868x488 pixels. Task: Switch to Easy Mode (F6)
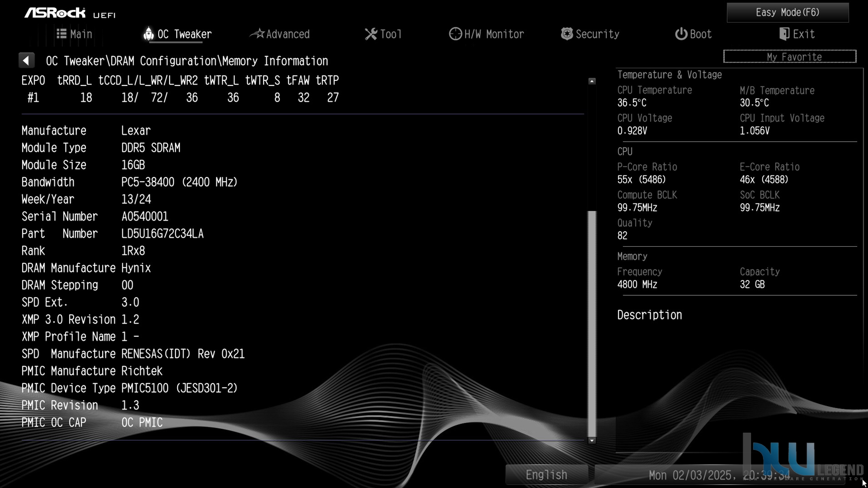pyautogui.click(x=788, y=12)
